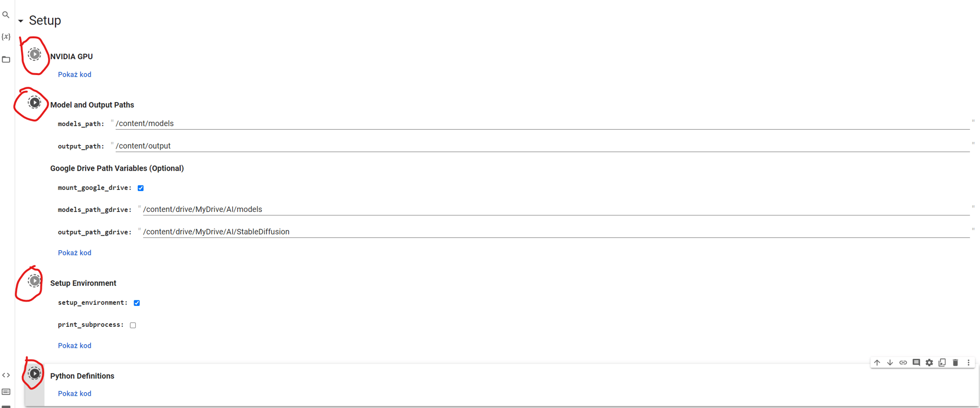Open code snippets panel

tap(6, 375)
